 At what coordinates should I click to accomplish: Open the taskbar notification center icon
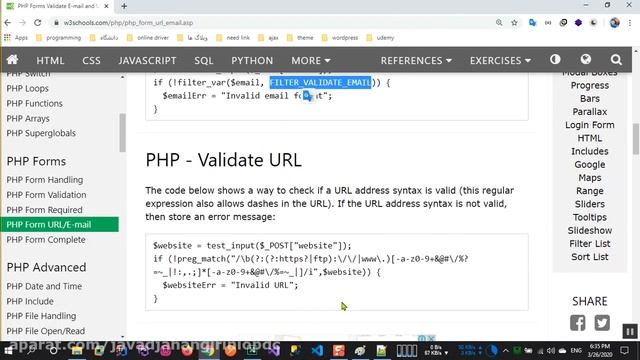point(624,350)
